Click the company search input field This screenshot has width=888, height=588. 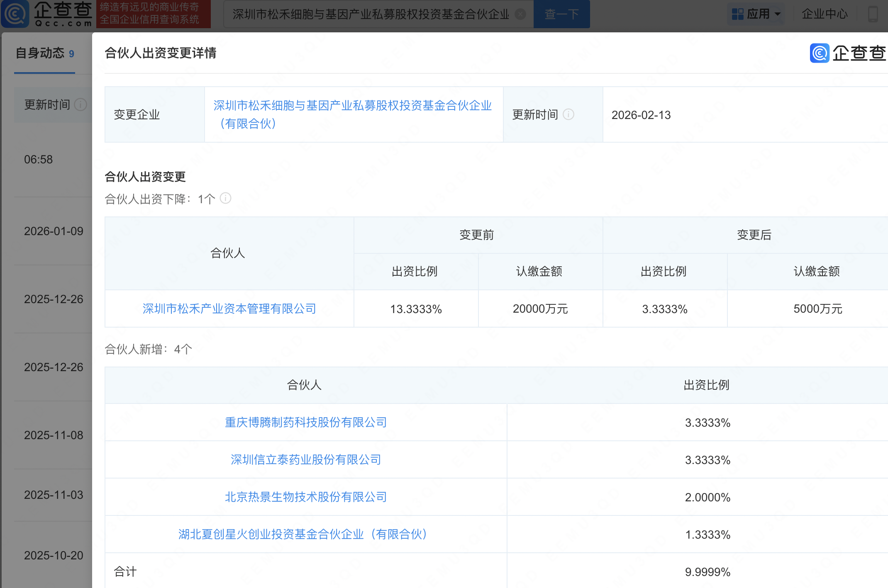pos(370,14)
